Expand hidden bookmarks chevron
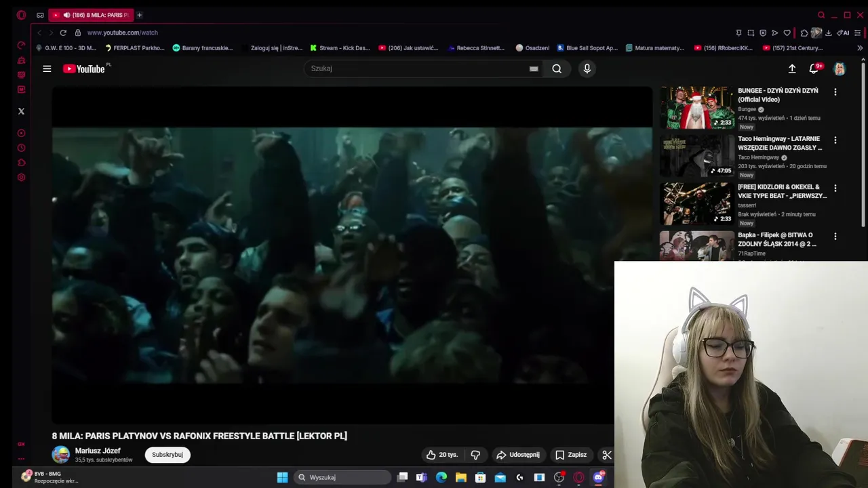Image resolution: width=868 pixels, height=488 pixels. click(x=860, y=48)
